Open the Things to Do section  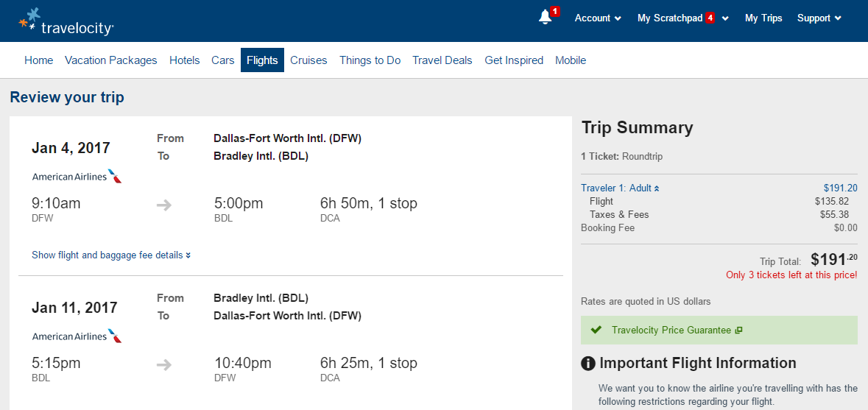tap(370, 60)
